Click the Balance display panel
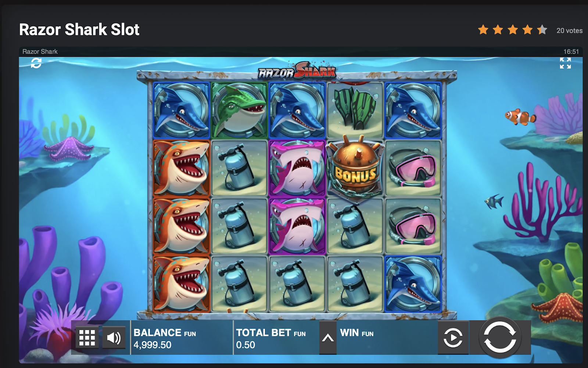Viewport: 588px width, 368px height. pos(182,338)
